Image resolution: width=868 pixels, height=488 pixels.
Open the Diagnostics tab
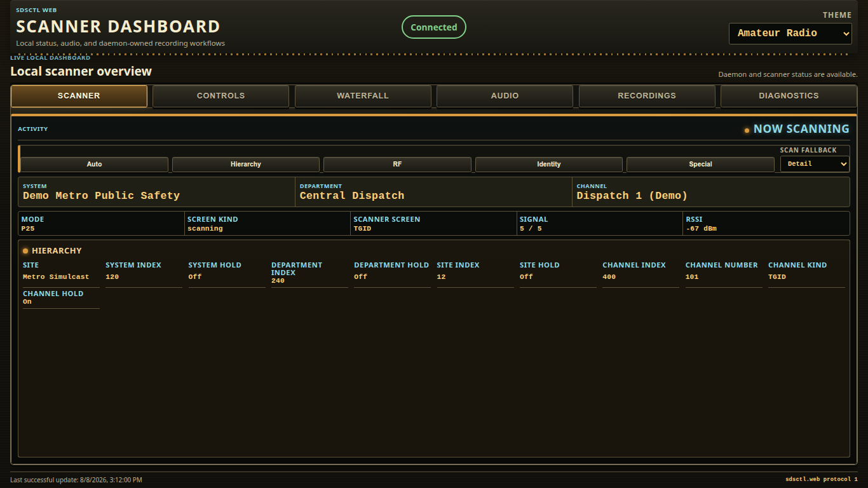pos(789,96)
